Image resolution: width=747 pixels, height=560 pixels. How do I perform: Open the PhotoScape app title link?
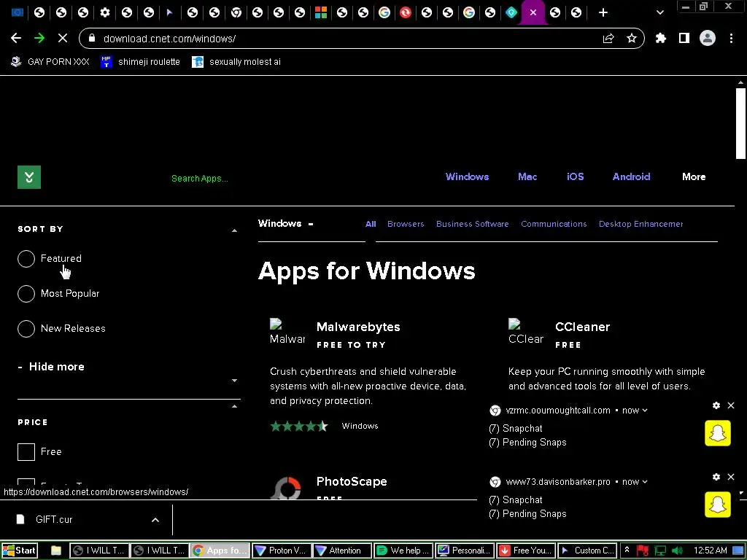(x=352, y=481)
